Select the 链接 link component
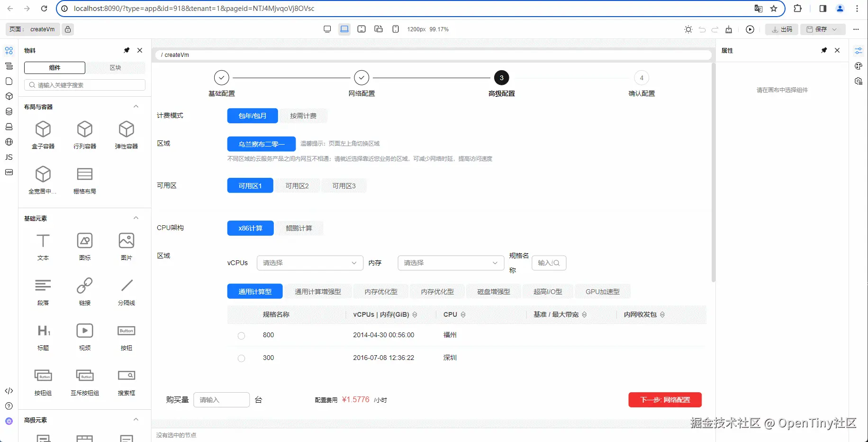 coord(85,291)
